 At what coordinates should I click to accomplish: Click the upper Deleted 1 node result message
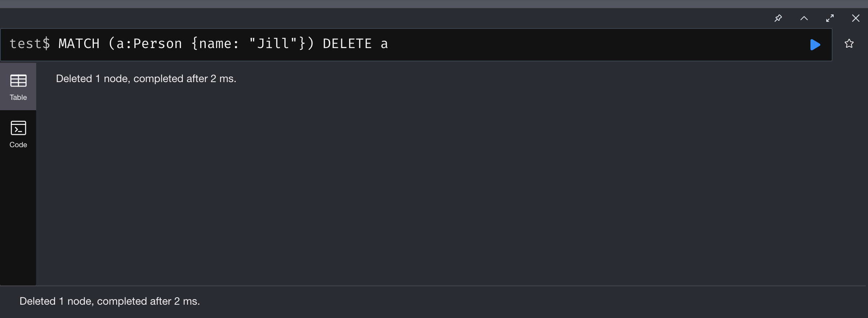tap(146, 78)
